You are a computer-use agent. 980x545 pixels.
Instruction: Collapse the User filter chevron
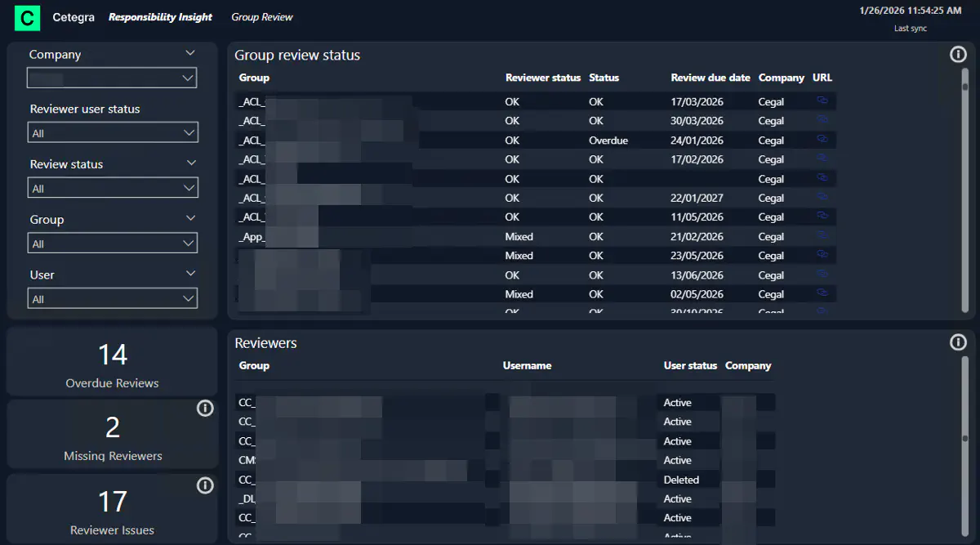190,274
